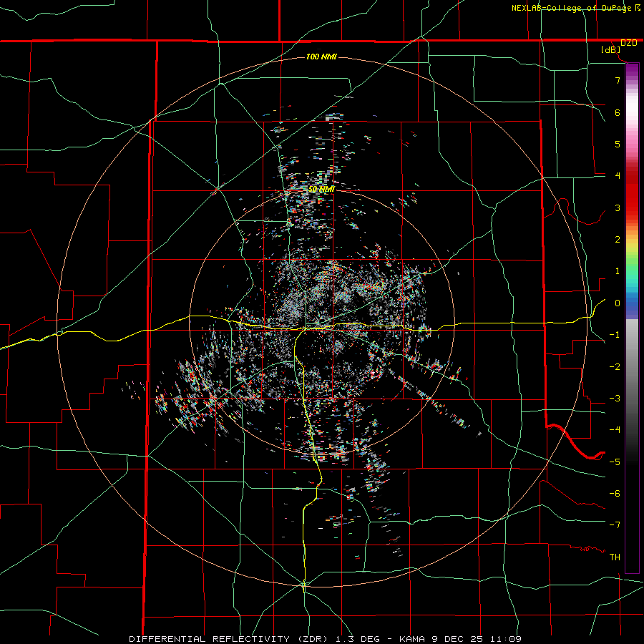
Task: Click the 4 value on color scale
Action: click(x=618, y=176)
